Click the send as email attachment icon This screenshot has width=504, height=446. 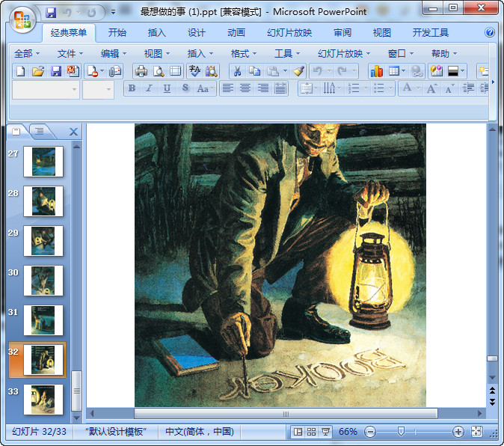coord(114,71)
